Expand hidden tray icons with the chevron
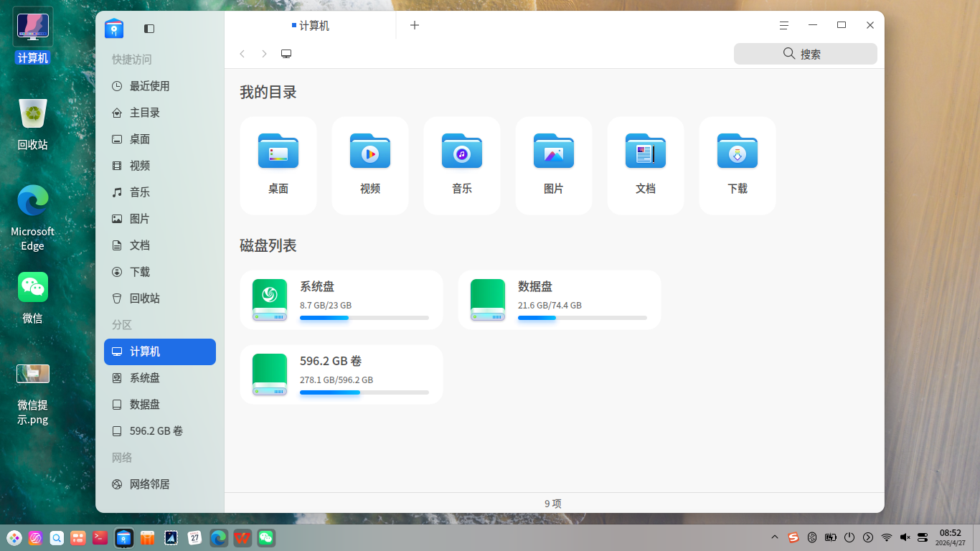This screenshot has width=980, height=551. tap(775, 537)
